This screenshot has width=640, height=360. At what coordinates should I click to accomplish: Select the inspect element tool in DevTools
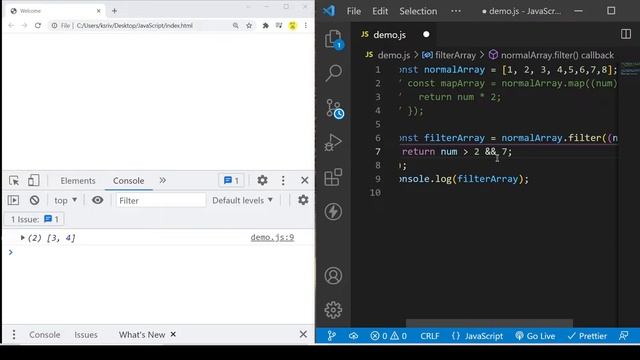pos(14,180)
